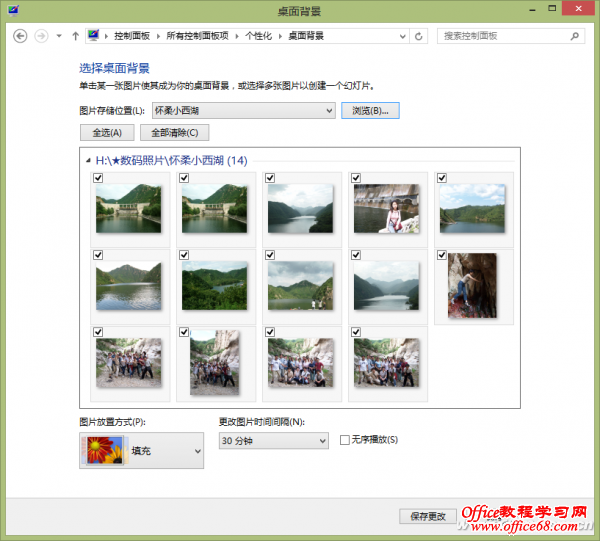This screenshot has height=541, width=600.
Task: Expand the arrow after 控制面板 breadcrumb
Action: pos(158,36)
